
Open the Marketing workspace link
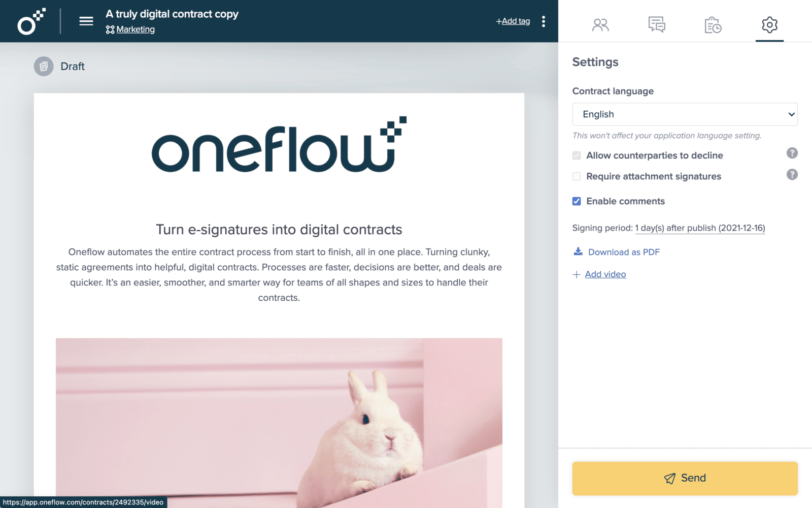[x=135, y=29]
